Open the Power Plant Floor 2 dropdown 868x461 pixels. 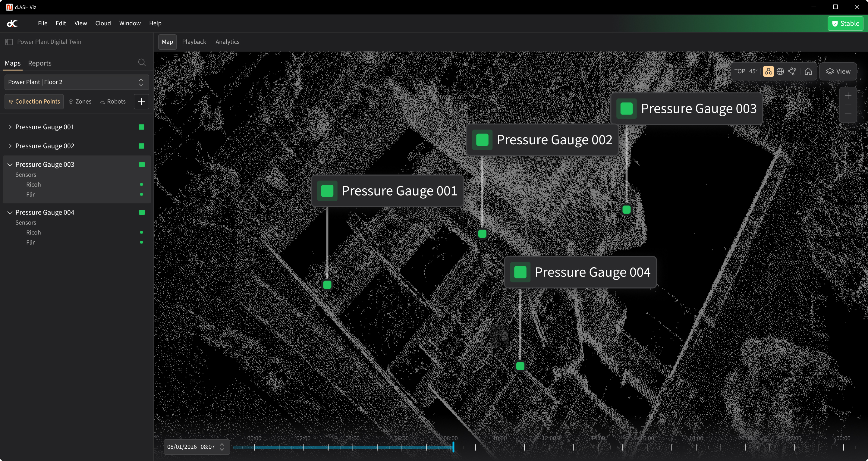(77, 82)
